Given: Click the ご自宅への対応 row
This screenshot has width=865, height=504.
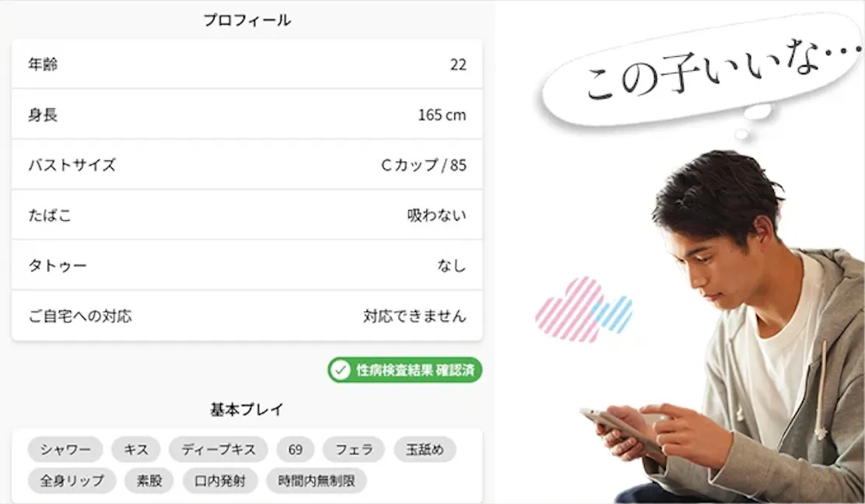Looking at the screenshot, I should (x=247, y=316).
